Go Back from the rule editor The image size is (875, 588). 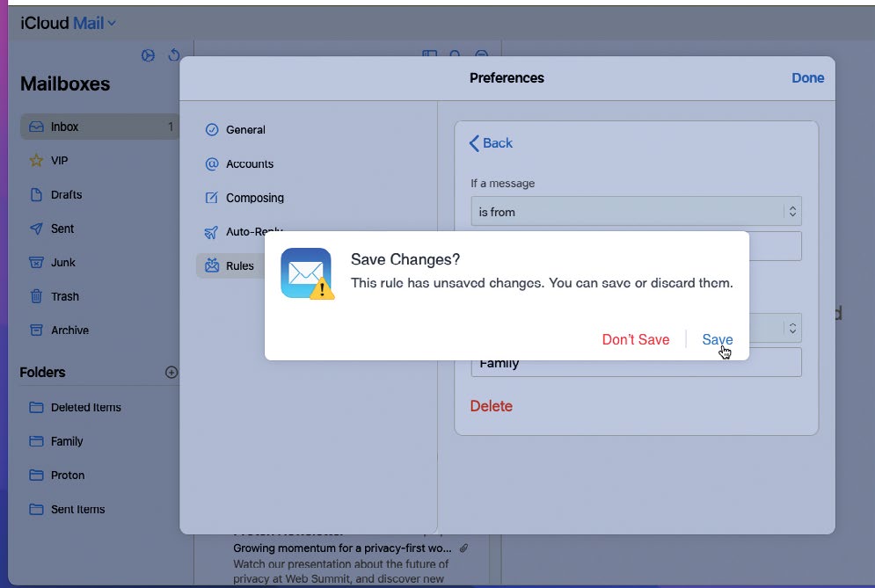coord(491,143)
